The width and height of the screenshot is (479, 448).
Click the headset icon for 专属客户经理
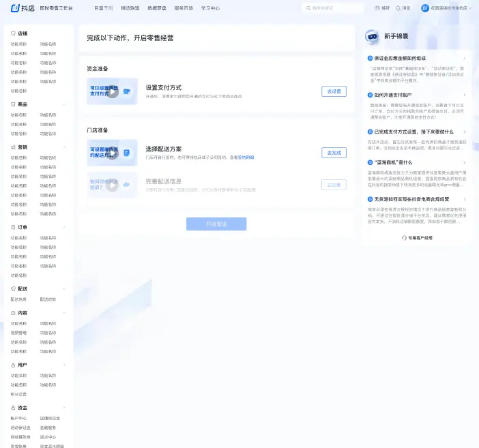click(404, 238)
